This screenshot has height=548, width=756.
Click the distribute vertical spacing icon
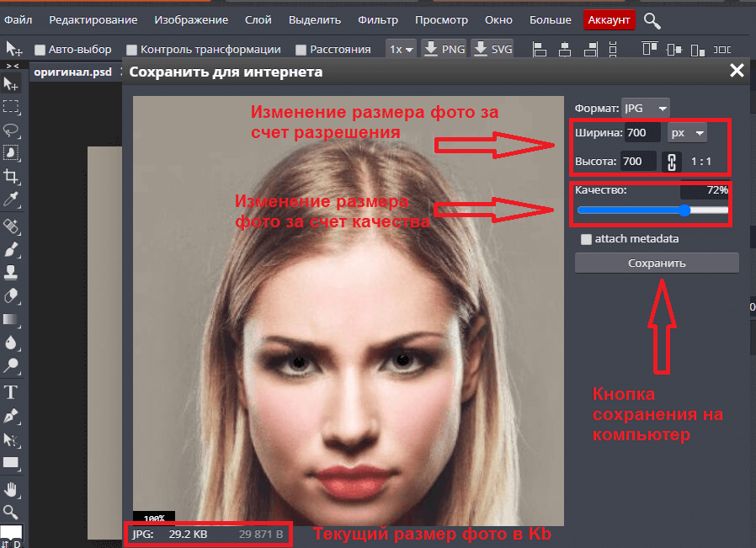[x=613, y=49]
